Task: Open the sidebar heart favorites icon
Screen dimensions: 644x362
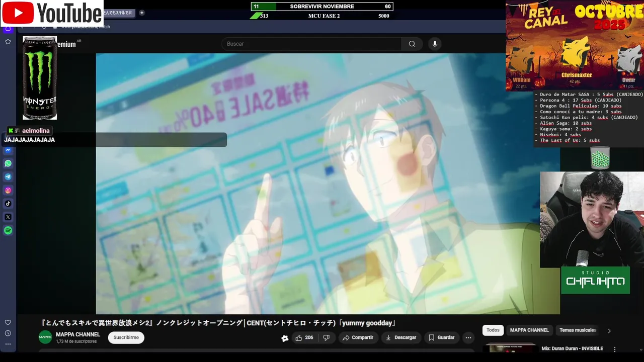Action: 8,322
